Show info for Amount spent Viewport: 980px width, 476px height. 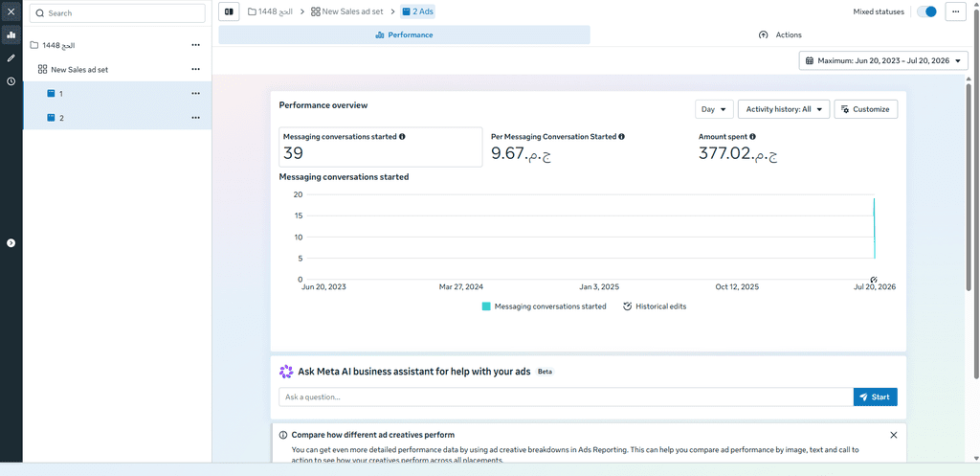[752, 136]
